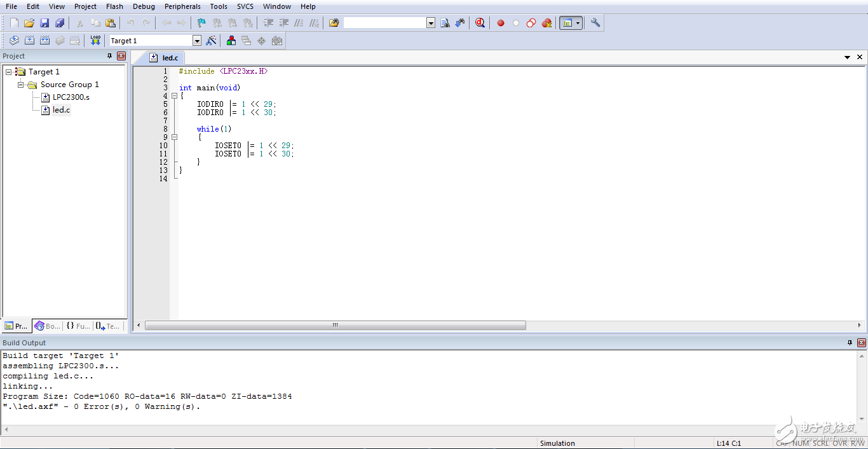868x449 pixels.
Task: Click the Manage Project Items colored blocks icon
Action: point(231,41)
